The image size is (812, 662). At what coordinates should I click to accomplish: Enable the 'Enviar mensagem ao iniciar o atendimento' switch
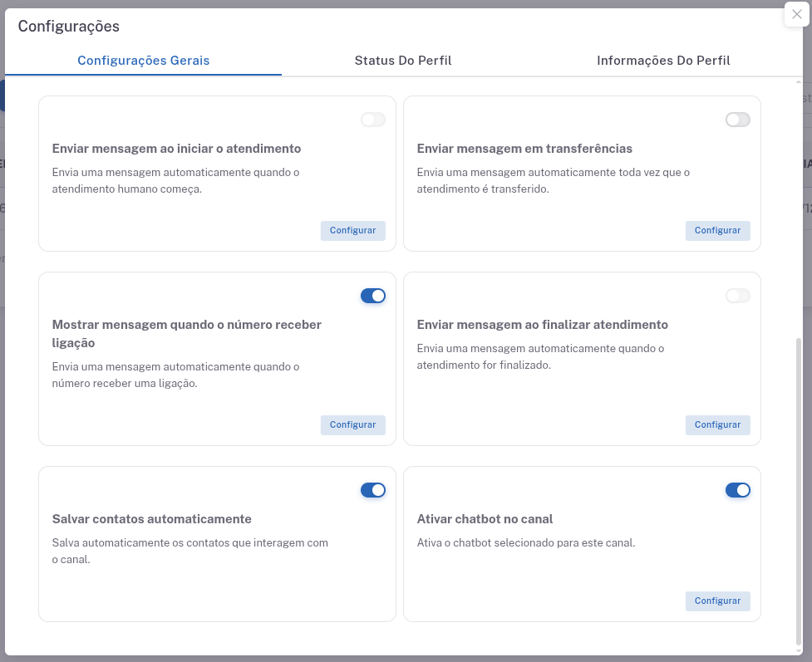click(372, 120)
